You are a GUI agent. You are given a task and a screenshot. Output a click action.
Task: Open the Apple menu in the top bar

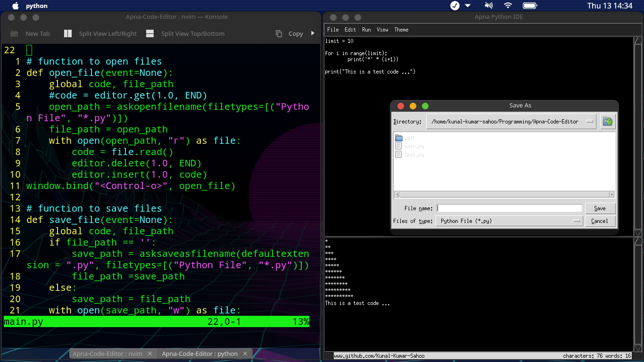coord(15,6)
